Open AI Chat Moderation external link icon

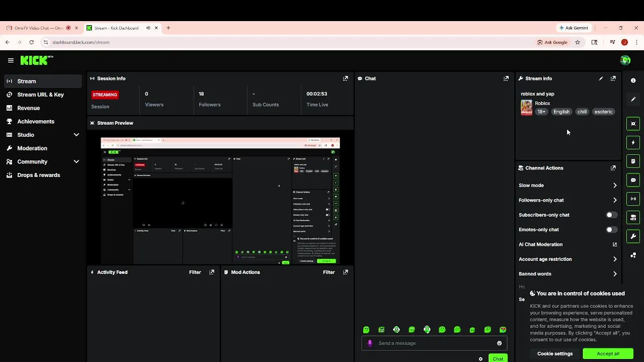click(x=615, y=244)
